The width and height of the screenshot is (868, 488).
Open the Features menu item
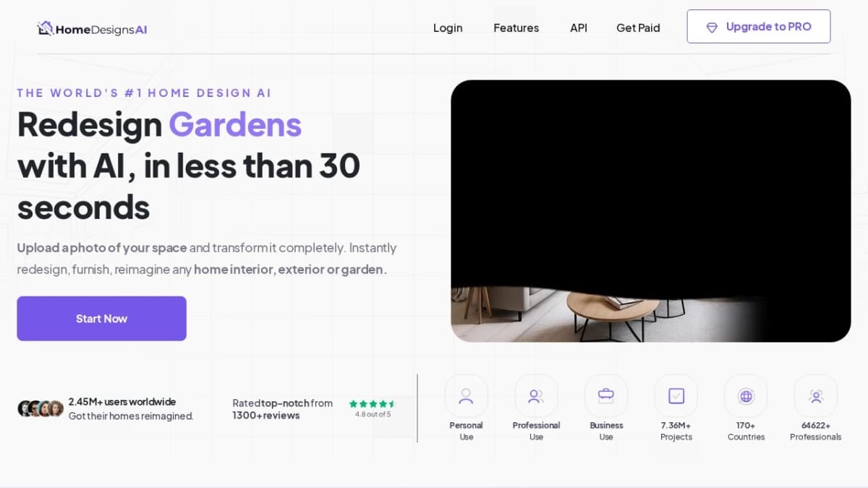516,27
